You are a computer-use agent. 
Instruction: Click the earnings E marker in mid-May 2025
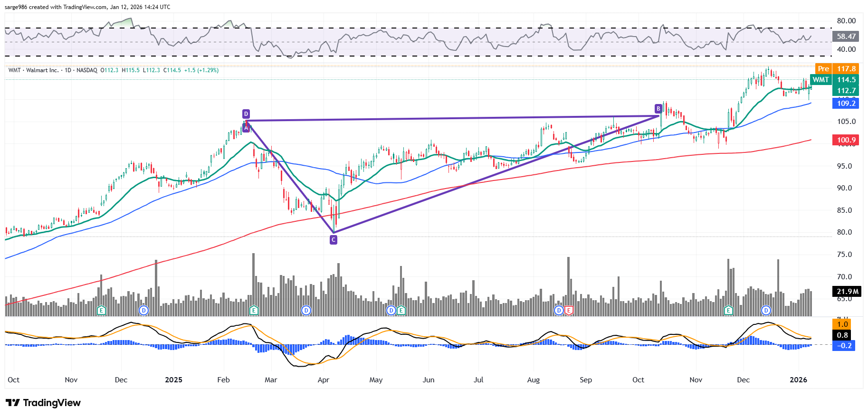(x=401, y=311)
